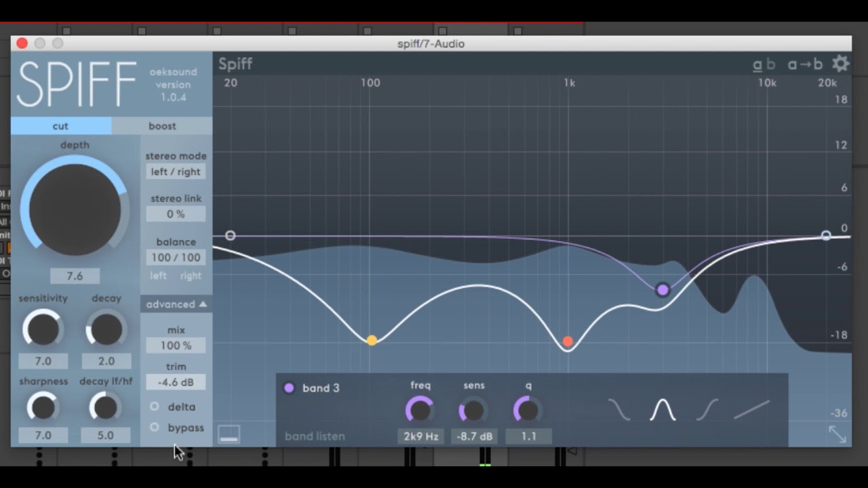Click the left white ring node

[x=231, y=235]
